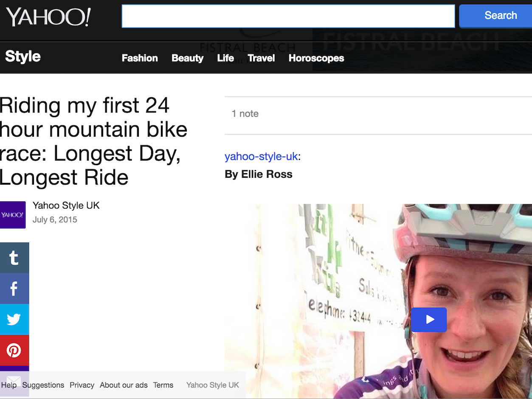Focus the Yahoo search box
This screenshot has height=399, width=532.
288,16
